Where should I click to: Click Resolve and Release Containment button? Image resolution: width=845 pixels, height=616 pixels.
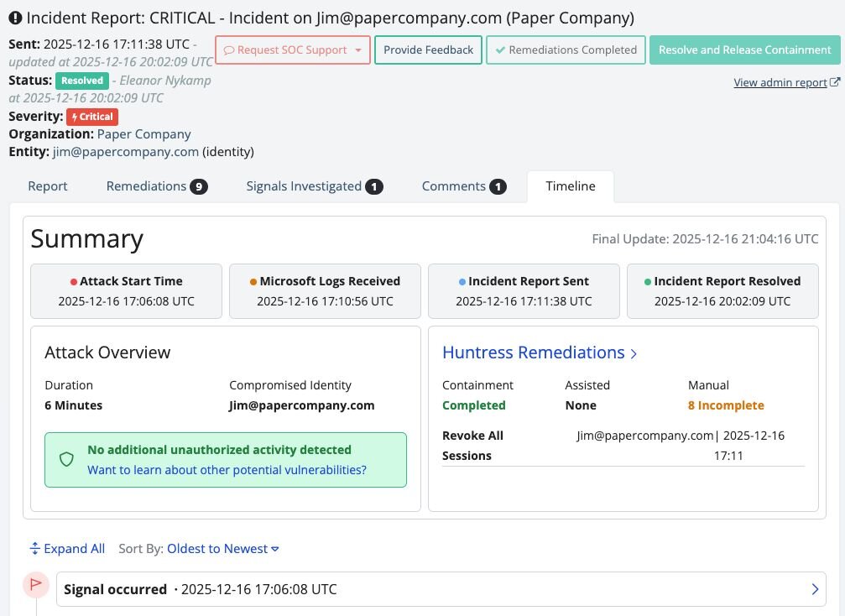click(x=744, y=50)
